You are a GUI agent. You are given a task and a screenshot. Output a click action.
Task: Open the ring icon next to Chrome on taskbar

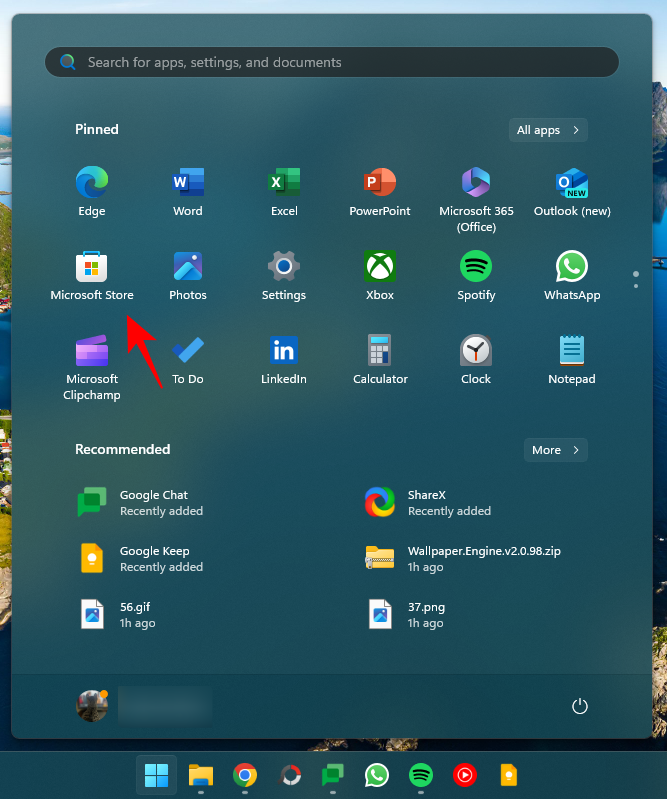pos(289,776)
